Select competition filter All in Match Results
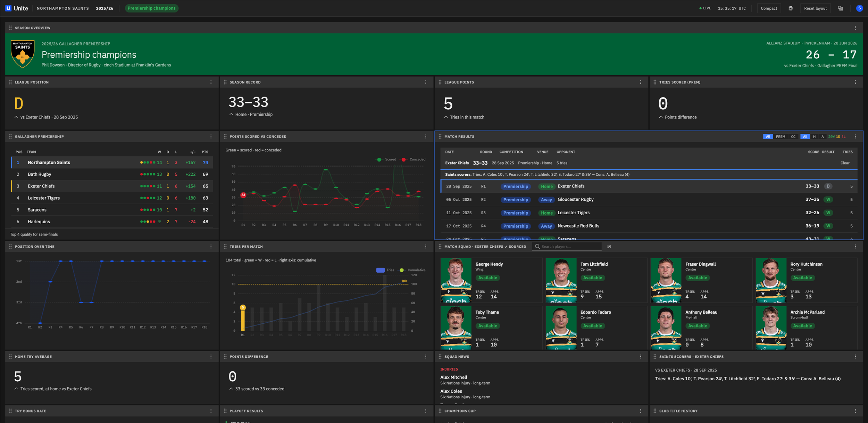868x423 pixels. (768, 136)
